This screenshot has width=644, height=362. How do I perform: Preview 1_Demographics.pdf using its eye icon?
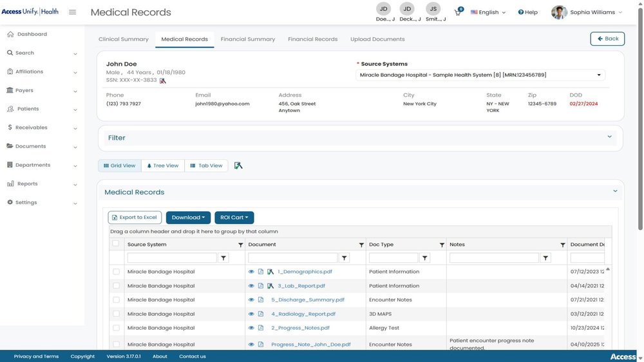[x=251, y=272]
